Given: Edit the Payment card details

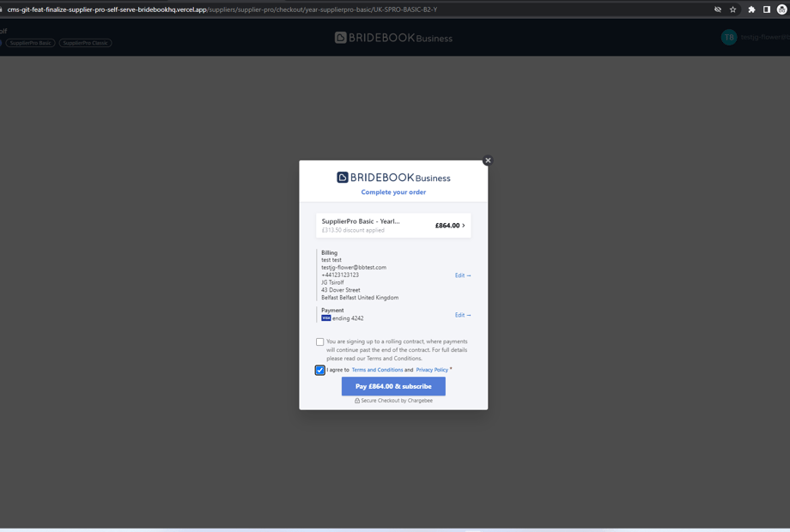Looking at the screenshot, I should tap(463, 315).
